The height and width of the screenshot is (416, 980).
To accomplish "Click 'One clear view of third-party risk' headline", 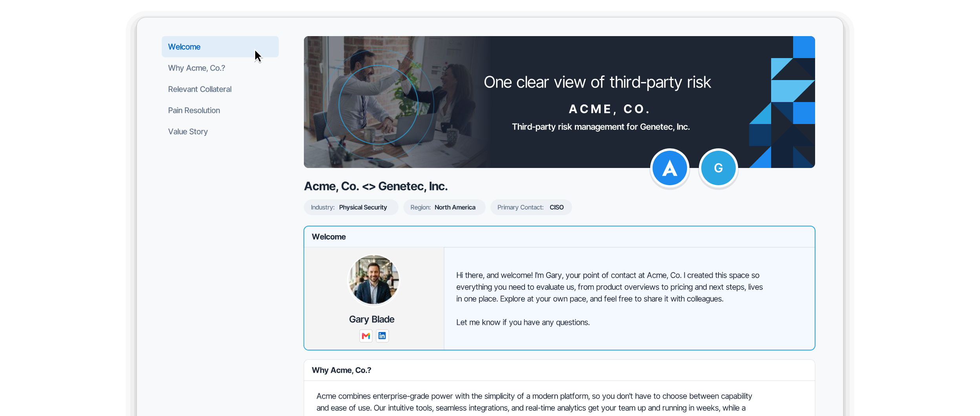I will tap(597, 82).
